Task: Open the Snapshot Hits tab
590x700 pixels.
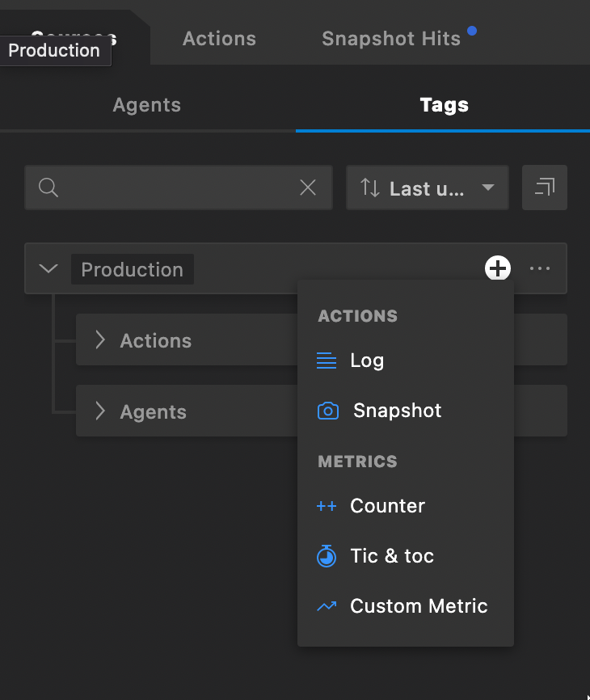Action: pyautogui.click(x=391, y=38)
